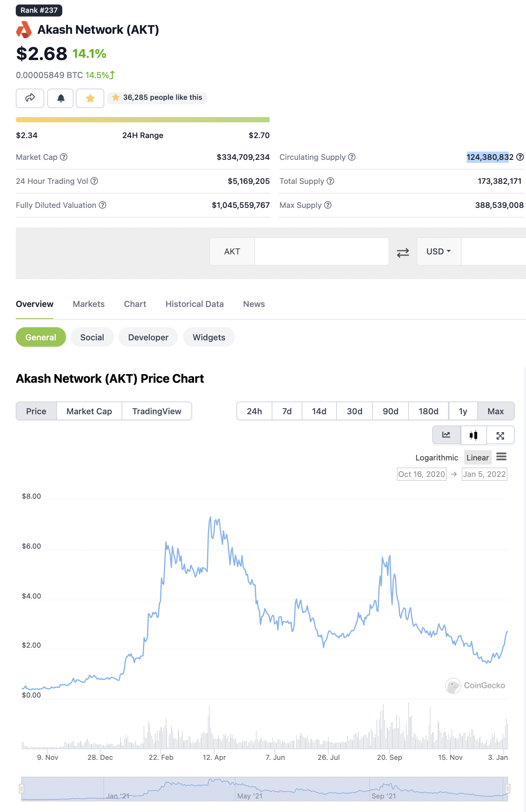Screen dimensions: 526x812
Task: Grab the left handle of chart navigator
Action: (21, 789)
